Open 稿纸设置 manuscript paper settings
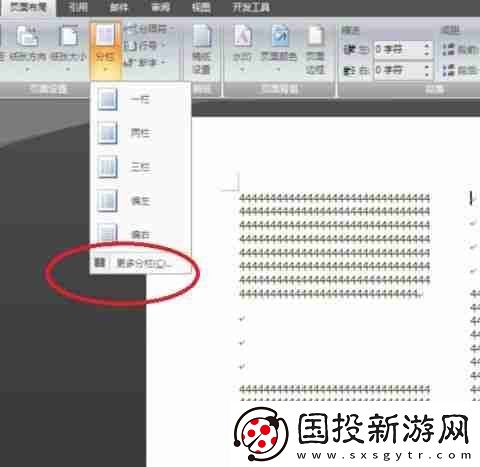 tap(202, 49)
